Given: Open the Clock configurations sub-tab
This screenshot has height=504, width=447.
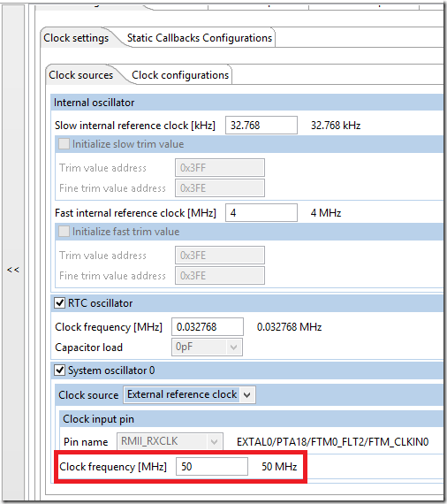Looking at the screenshot, I should pyautogui.click(x=180, y=75).
